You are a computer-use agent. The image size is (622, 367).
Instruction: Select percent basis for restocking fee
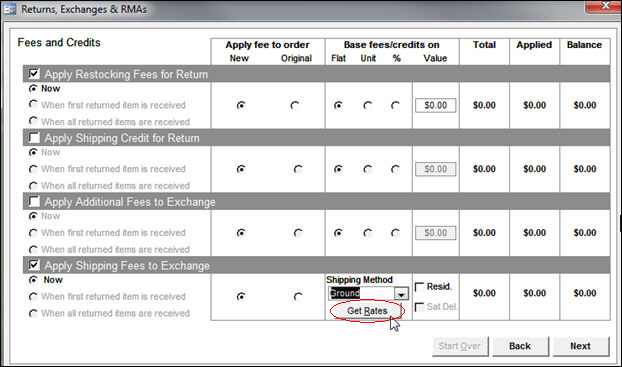pos(395,106)
